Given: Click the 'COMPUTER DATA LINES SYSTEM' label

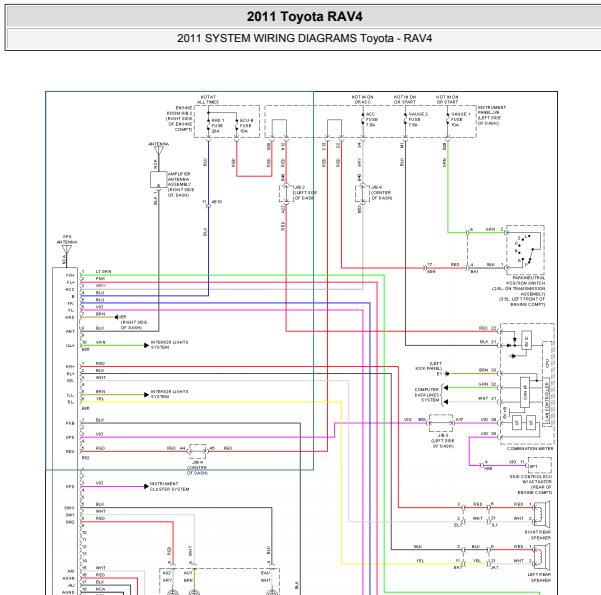Looking at the screenshot, I should (427, 394).
